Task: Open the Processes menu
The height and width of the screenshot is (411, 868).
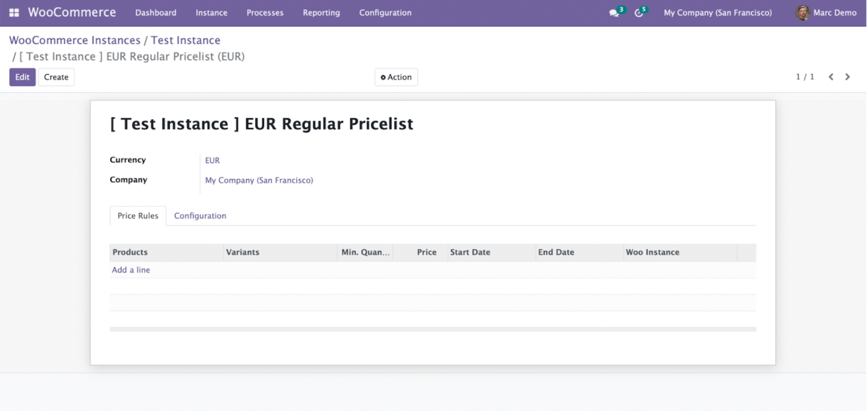Action: pos(265,13)
